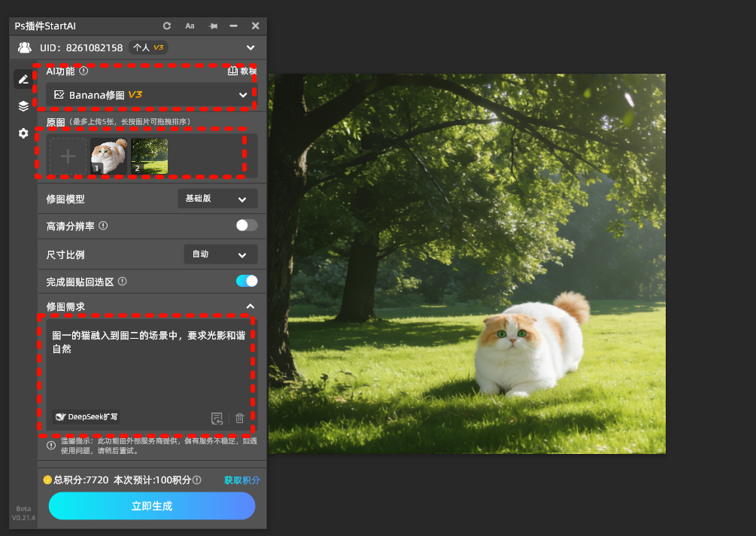Click the refresh icon in plugin title bar

tap(167, 26)
